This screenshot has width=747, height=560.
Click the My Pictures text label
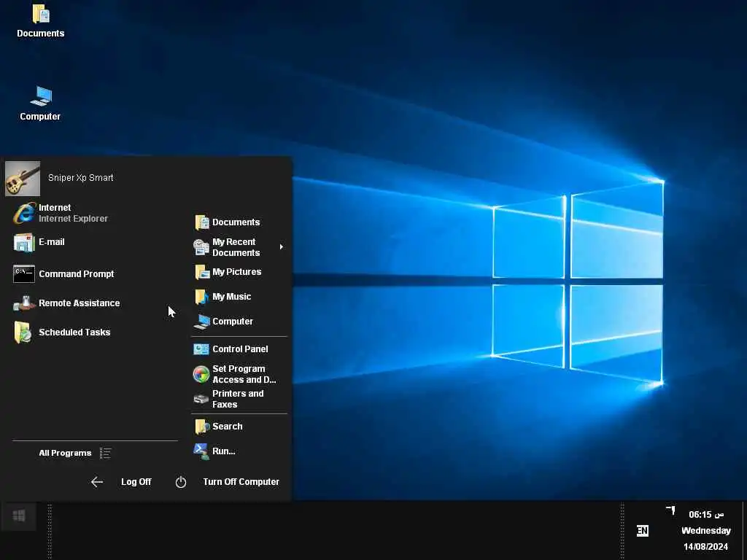tap(237, 272)
